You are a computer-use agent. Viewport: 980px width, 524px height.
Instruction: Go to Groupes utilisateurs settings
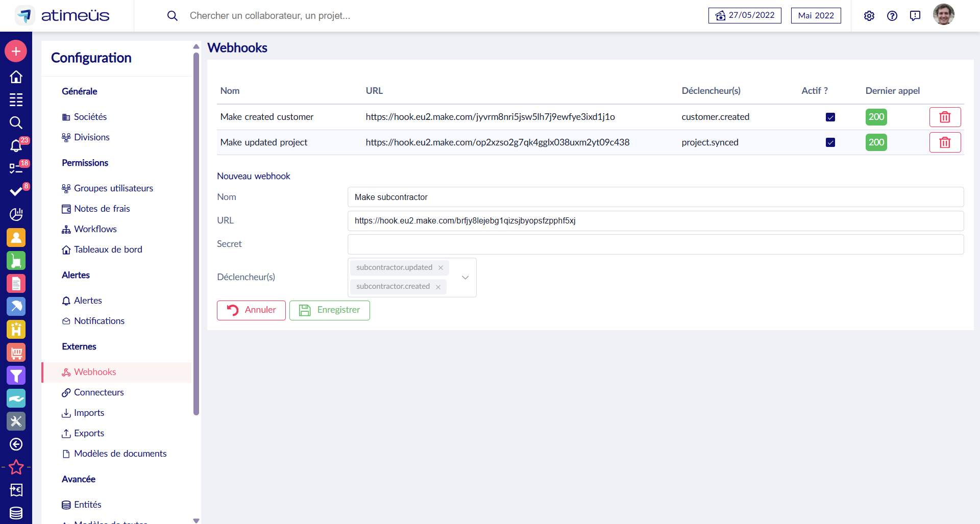coord(113,188)
